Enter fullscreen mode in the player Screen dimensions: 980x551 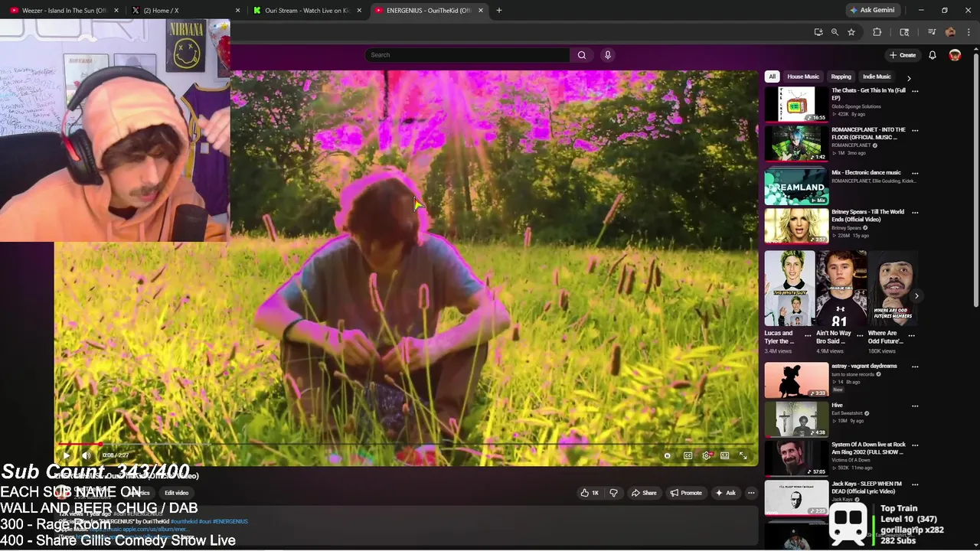tap(743, 455)
